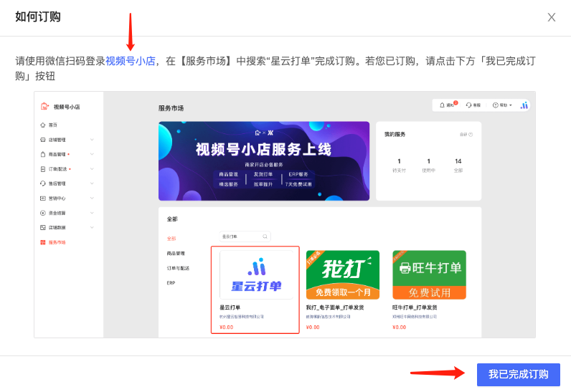Click the question icon beside 自研
The width and height of the screenshot is (571, 392).
pyautogui.click(x=471, y=135)
